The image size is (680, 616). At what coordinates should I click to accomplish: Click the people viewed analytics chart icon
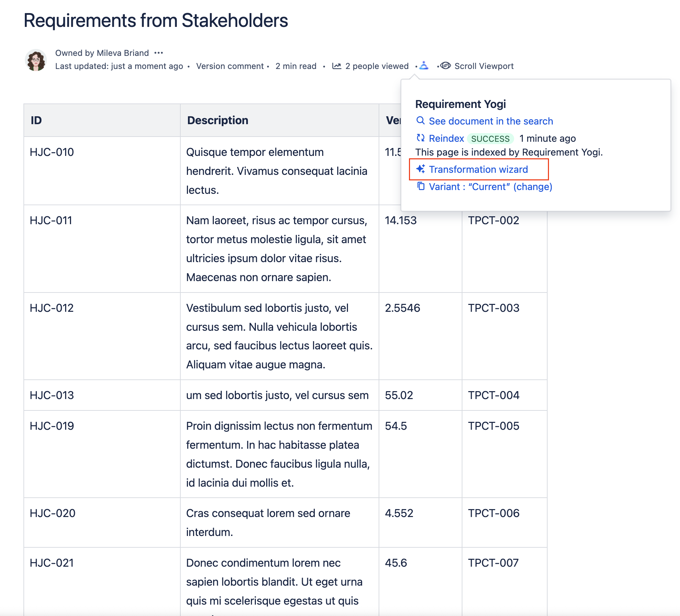(x=337, y=66)
